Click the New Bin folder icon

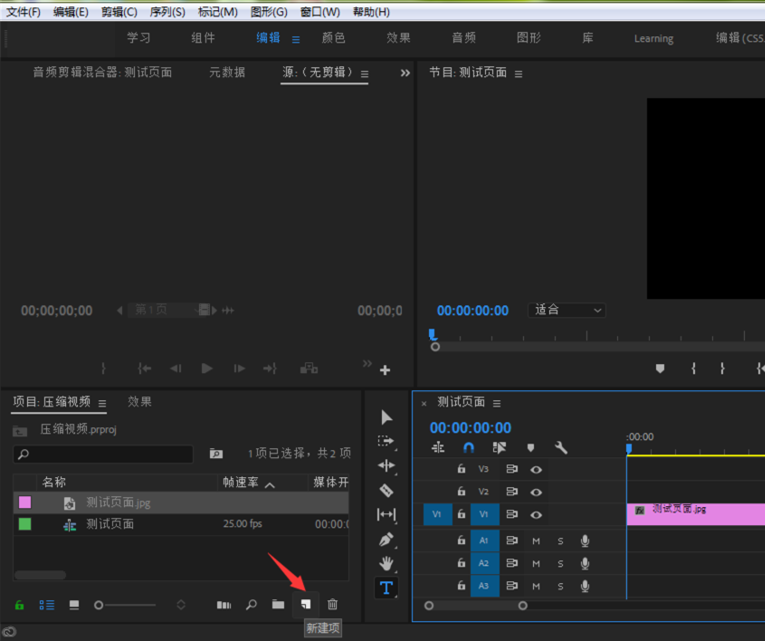pyautogui.click(x=278, y=604)
